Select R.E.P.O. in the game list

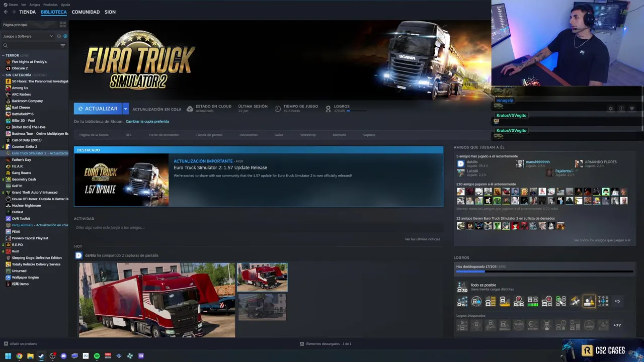click(17, 245)
